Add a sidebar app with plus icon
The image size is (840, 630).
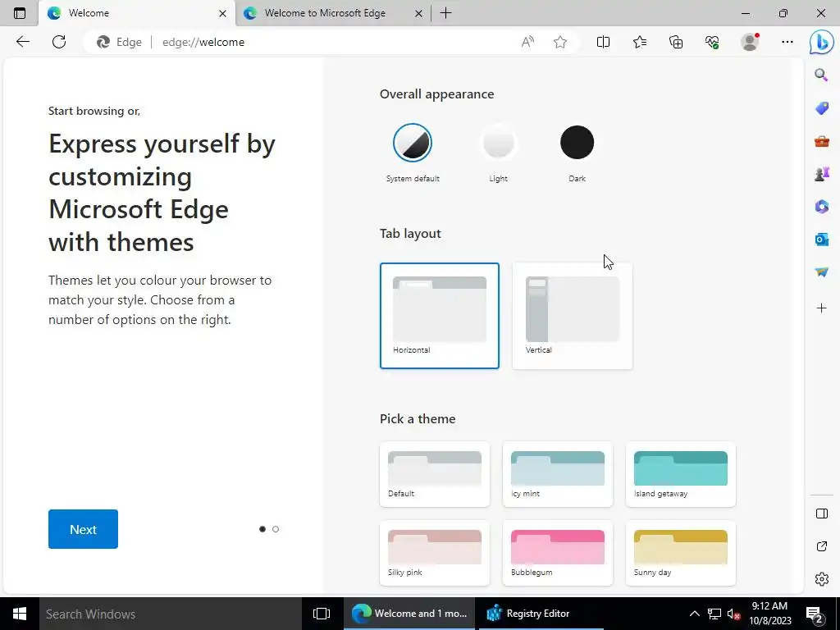(x=821, y=308)
